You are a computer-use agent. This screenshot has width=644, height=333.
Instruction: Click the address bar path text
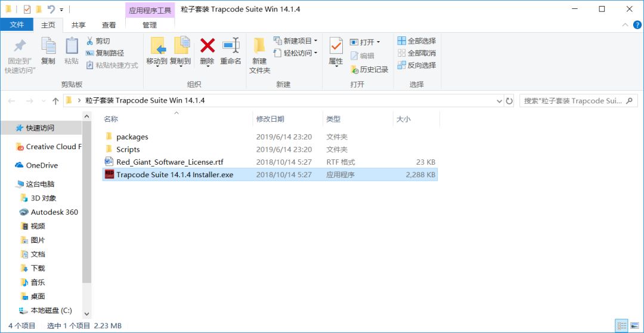pos(145,100)
